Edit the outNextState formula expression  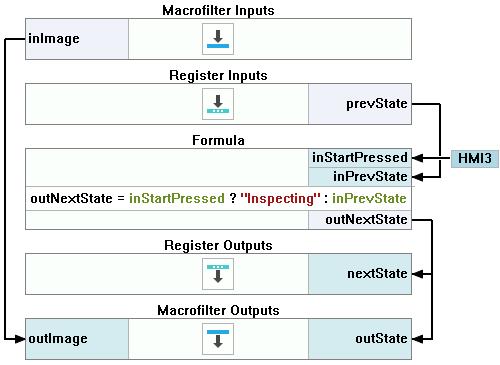coord(218,199)
